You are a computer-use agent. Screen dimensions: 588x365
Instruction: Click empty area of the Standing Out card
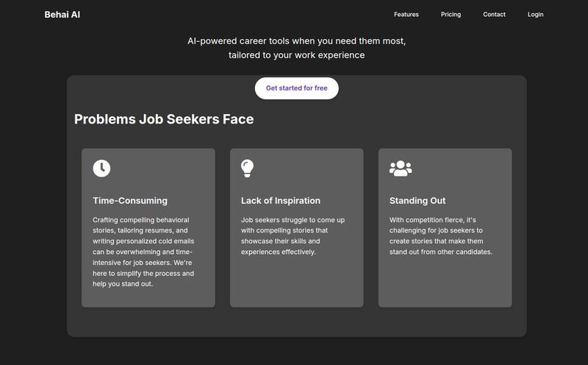[445, 282]
